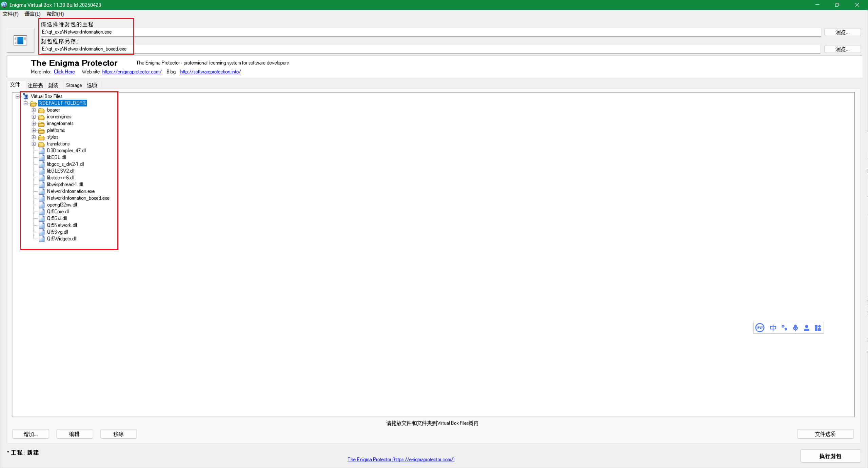Switch to the 注册表 tab

tap(35, 85)
